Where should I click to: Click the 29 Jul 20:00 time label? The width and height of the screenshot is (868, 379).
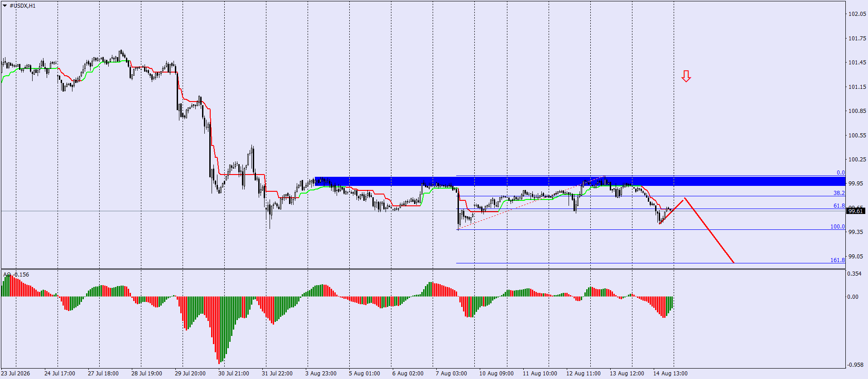[190, 374]
